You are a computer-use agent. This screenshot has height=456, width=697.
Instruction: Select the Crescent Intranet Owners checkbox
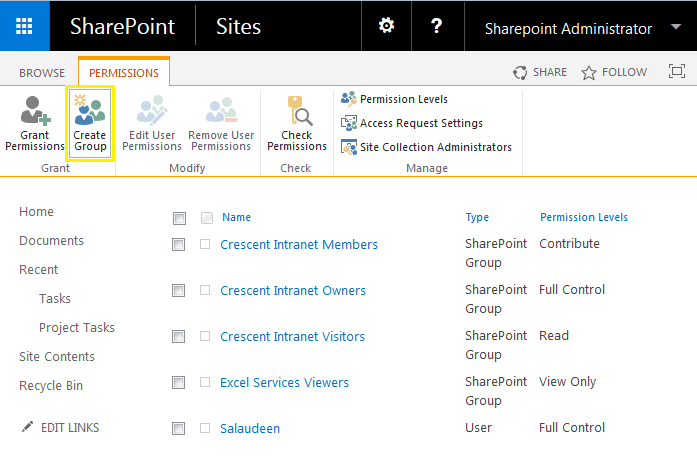tap(179, 291)
